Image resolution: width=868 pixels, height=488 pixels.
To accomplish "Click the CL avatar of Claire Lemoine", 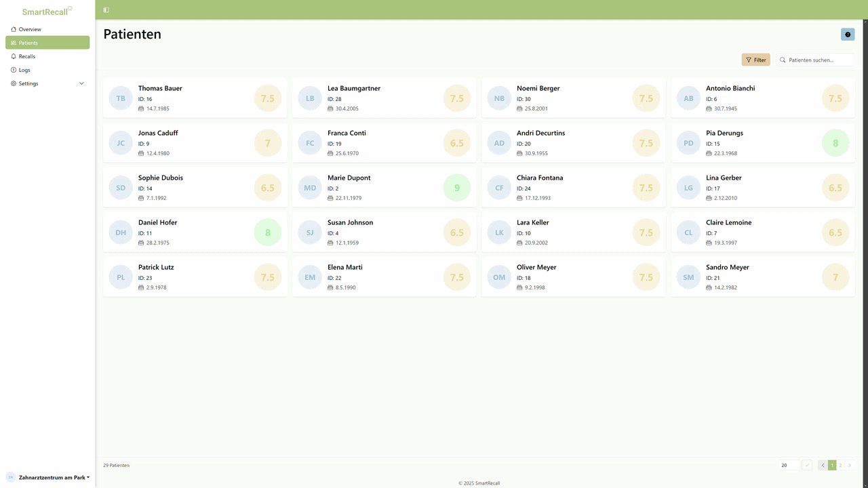I will click(688, 232).
